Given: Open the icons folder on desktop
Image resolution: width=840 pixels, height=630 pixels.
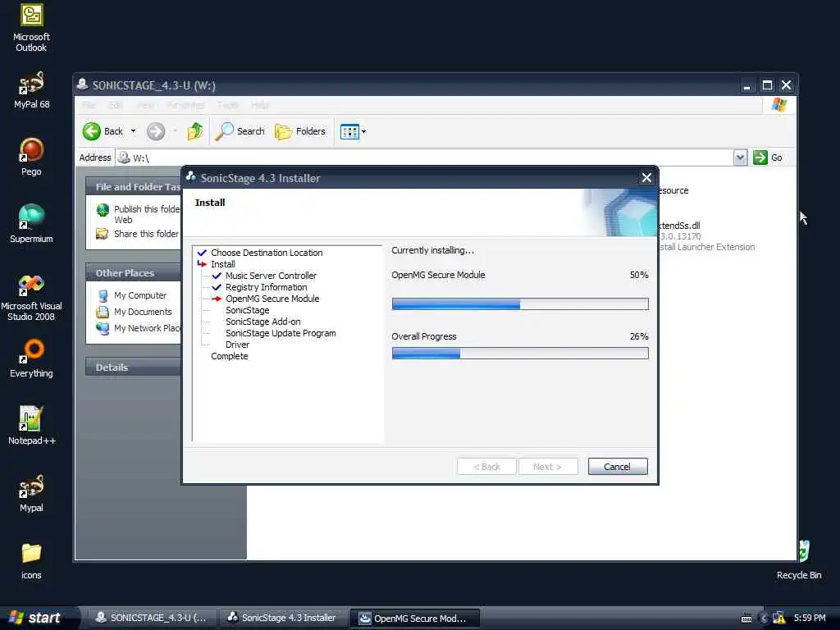Looking at the screenshot, I should coord(31,560).
